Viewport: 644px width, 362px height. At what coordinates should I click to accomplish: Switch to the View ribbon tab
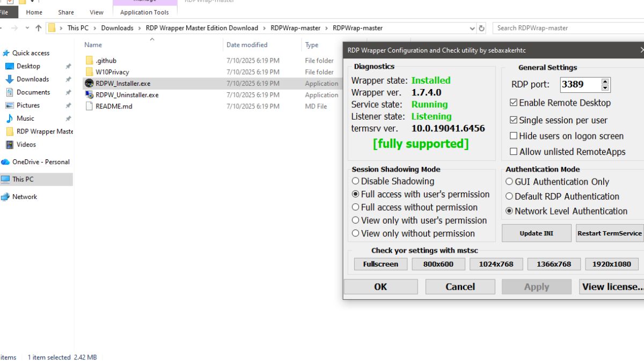pyautogui.click(x=97, y=12)
